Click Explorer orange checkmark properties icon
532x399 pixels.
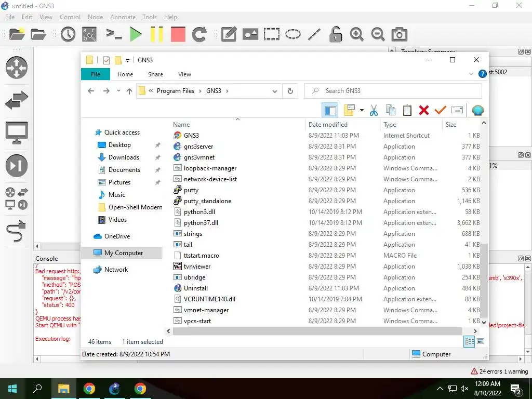tap(441, 110)
